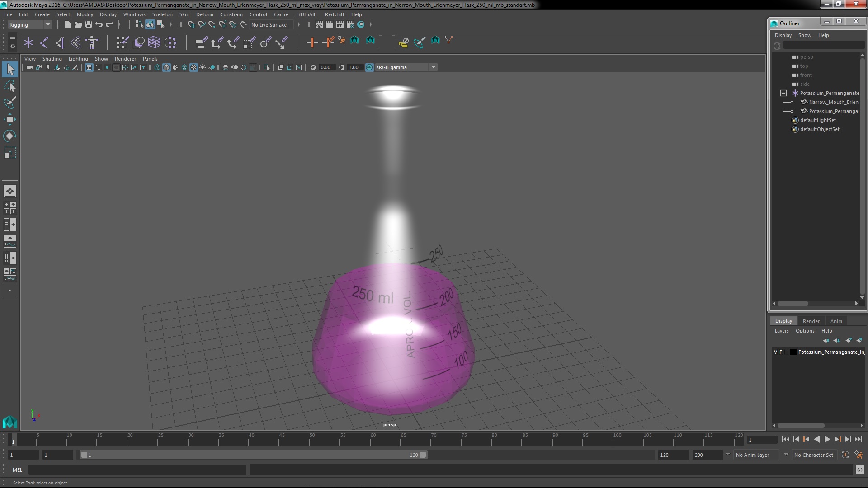Undo the last action with arrow icon
The image size is (868, 488).
coord(99,24)
